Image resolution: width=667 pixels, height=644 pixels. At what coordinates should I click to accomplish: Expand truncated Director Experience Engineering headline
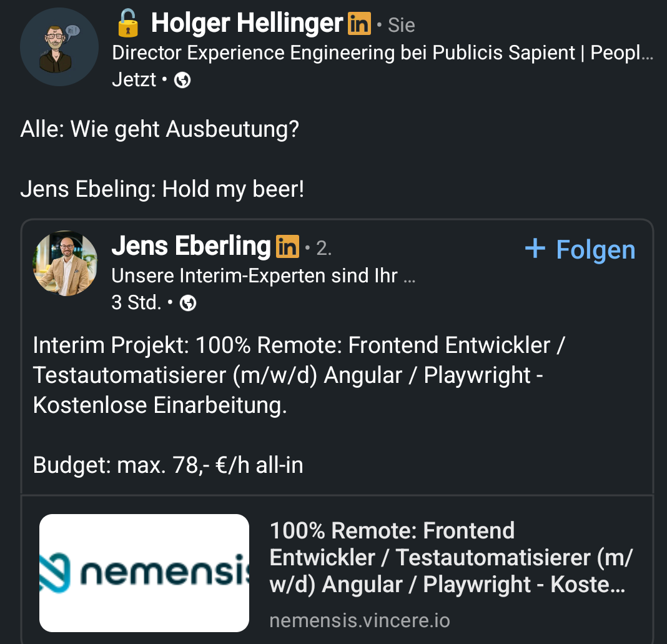coord(382,53)
